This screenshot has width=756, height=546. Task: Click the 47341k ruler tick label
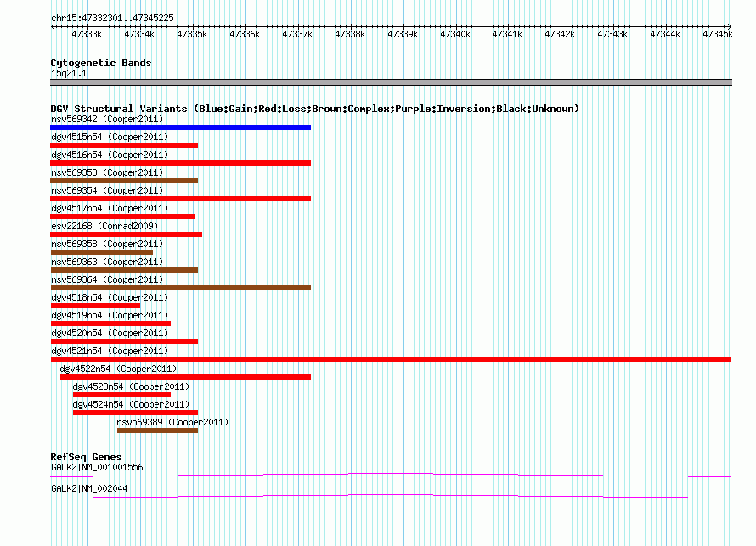pos(507,34)
